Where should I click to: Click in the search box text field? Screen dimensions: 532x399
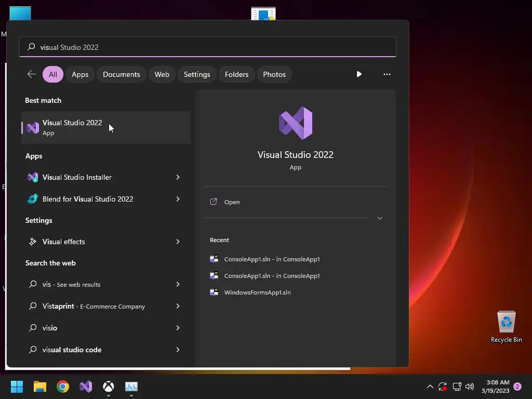[x=208, y=47]
